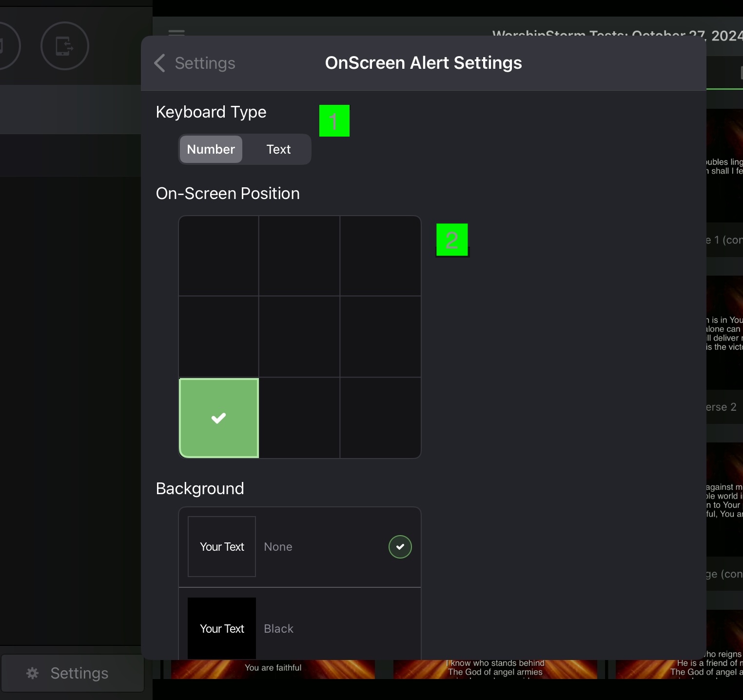The height and width of the screenshot is (700, 743).
Task: Choose middle-right on-screen position cell
Action: click(x=380, y=337)
